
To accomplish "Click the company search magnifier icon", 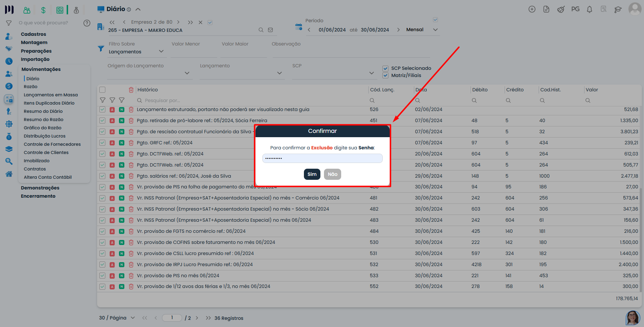I will pyautogui.click(x=261, y=30).
